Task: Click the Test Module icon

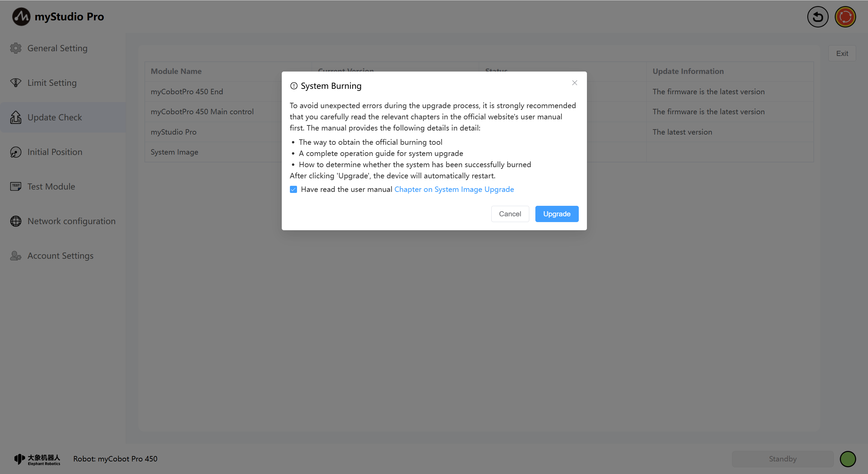Action: (16, 186)
